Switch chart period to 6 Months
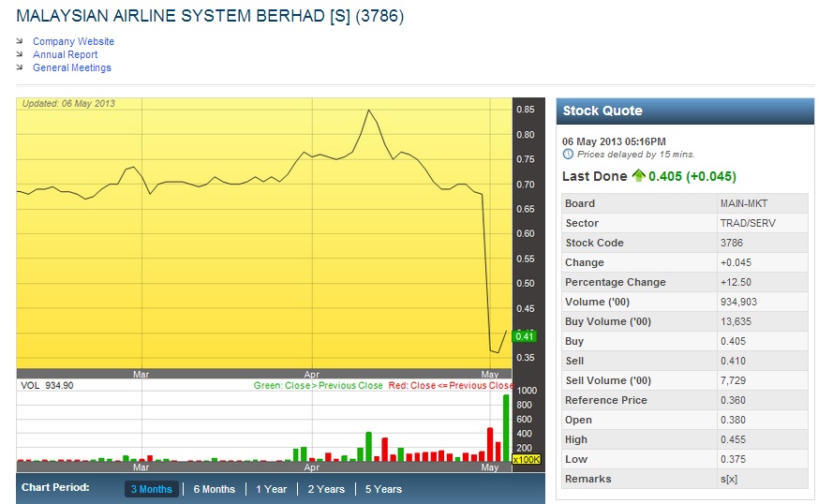The height and width of the screenshot is (504, 818). (214, 489)
